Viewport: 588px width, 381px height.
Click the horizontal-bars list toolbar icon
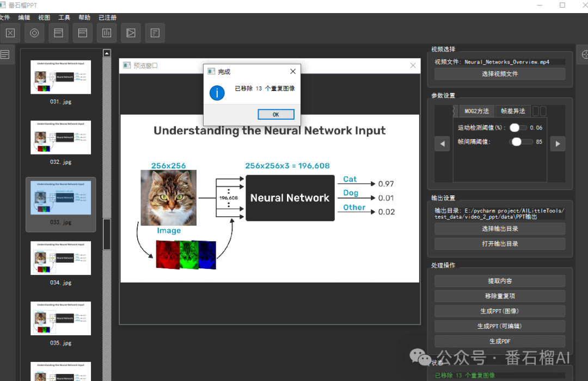155,33
